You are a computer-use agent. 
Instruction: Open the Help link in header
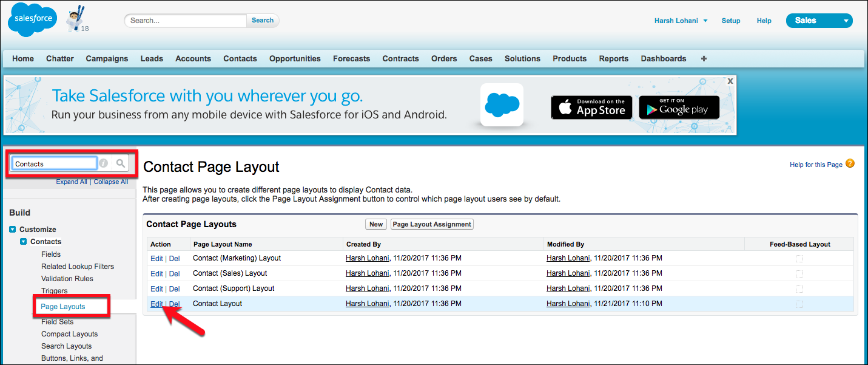tap(764, 21)
